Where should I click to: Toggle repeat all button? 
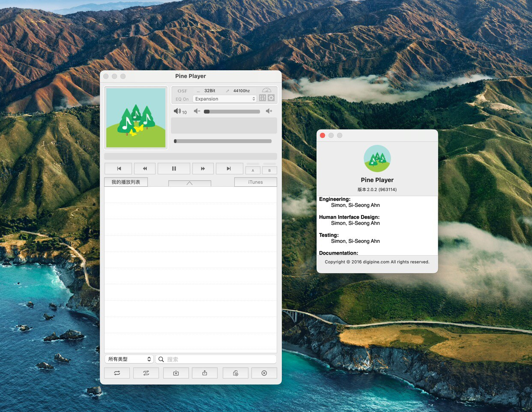click(x=146, y=373)
